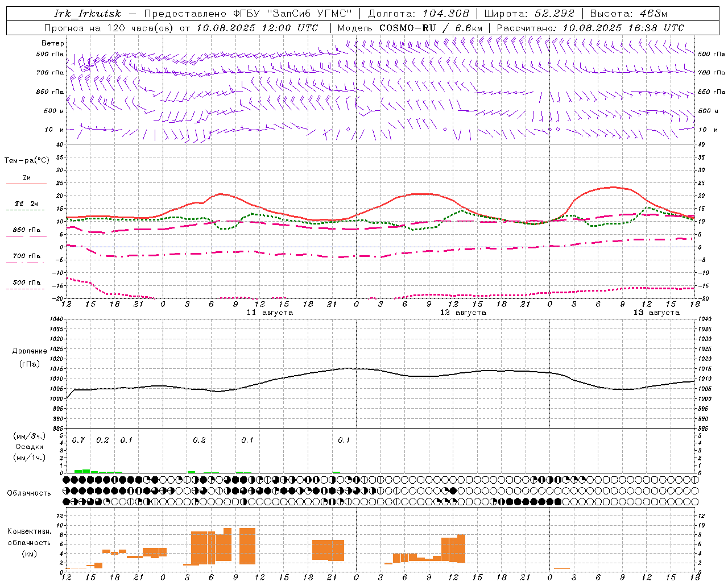728x582 pixels.
Task: Click the (км) unit label
Action: [x=30, y=554]
